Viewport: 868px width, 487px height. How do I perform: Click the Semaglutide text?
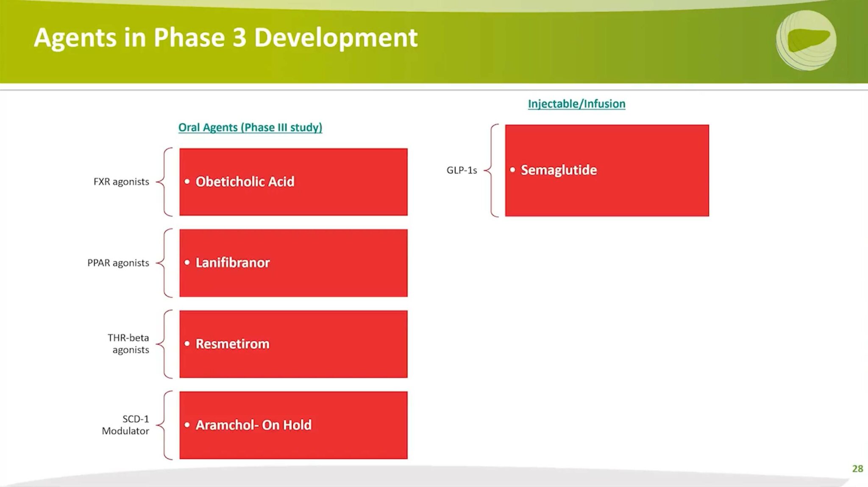tap(559, 170)
